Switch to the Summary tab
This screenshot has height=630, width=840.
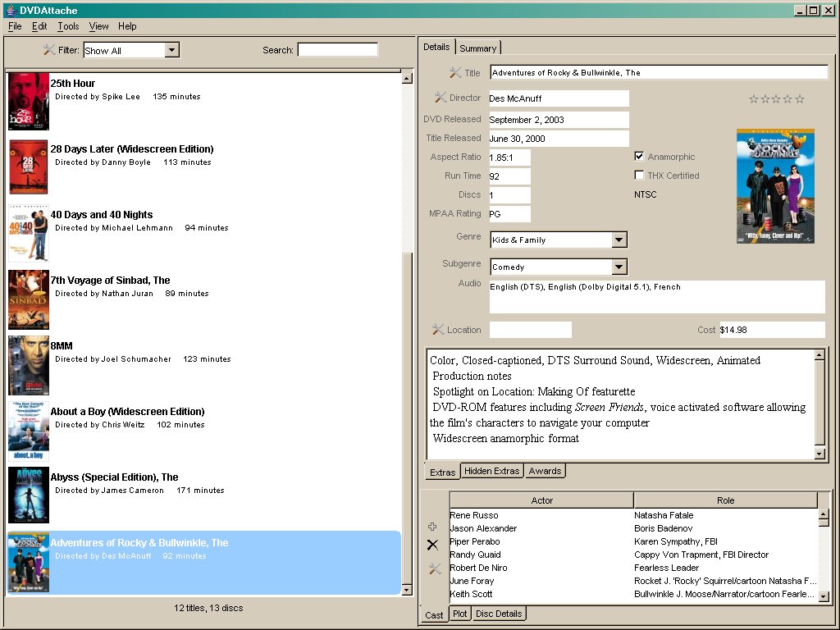477,48
